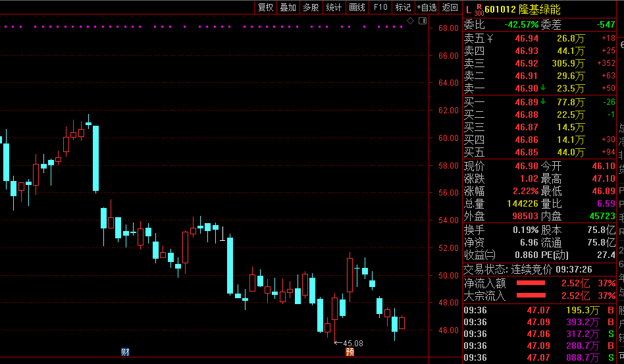Screen dimensions: 624x364
Task: Add stock to watchlist with +自选
Action: pos(427,7)
